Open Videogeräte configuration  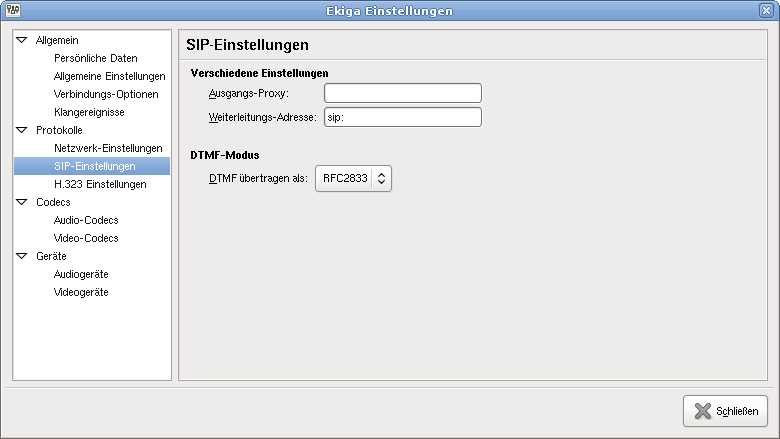point(81,292)
